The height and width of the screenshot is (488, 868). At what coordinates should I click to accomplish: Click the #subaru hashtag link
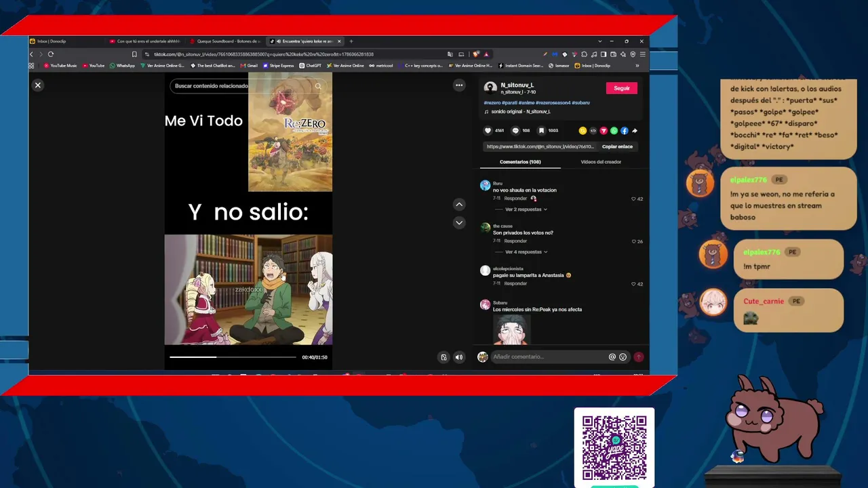(580, 103)
